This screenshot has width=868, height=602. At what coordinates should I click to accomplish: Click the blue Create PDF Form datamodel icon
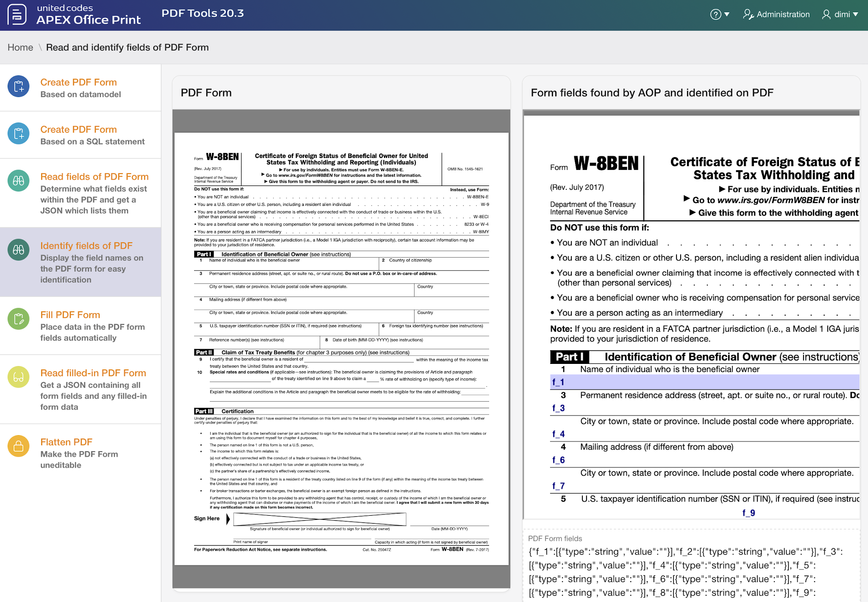pos(19,86)
